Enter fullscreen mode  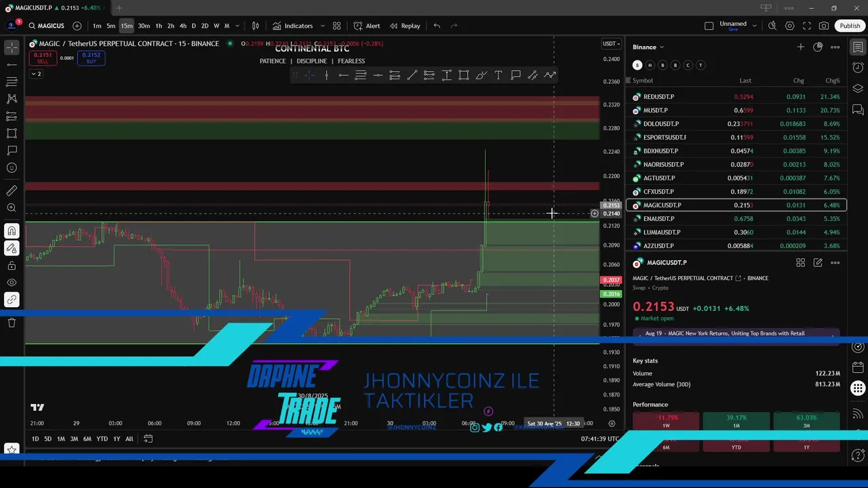click(x=807, y=26)
